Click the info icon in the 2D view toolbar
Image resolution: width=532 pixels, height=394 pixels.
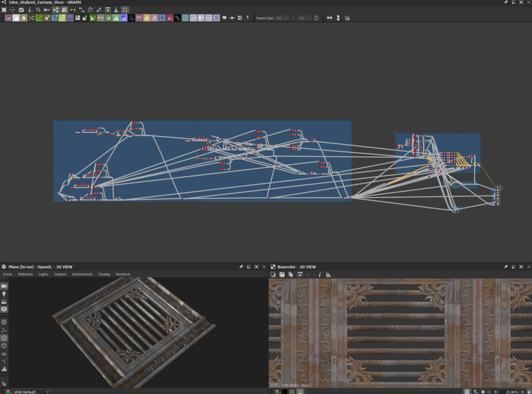(x=320, y=274)
